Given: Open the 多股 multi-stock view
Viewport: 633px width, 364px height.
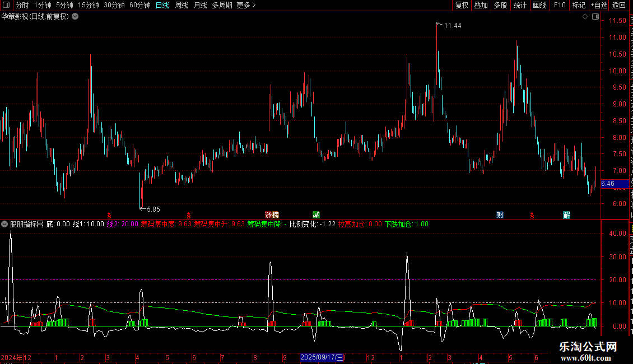Looking at the screenshot, I should click(500, 5).
